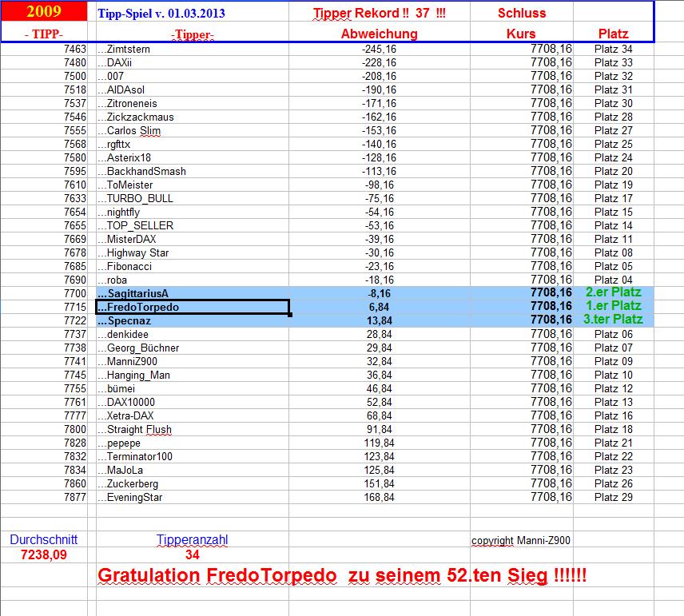Viewport: 684px width, 616px height.
Task: Click the Straight Flush name cell
Action: (x=193, y=429)
